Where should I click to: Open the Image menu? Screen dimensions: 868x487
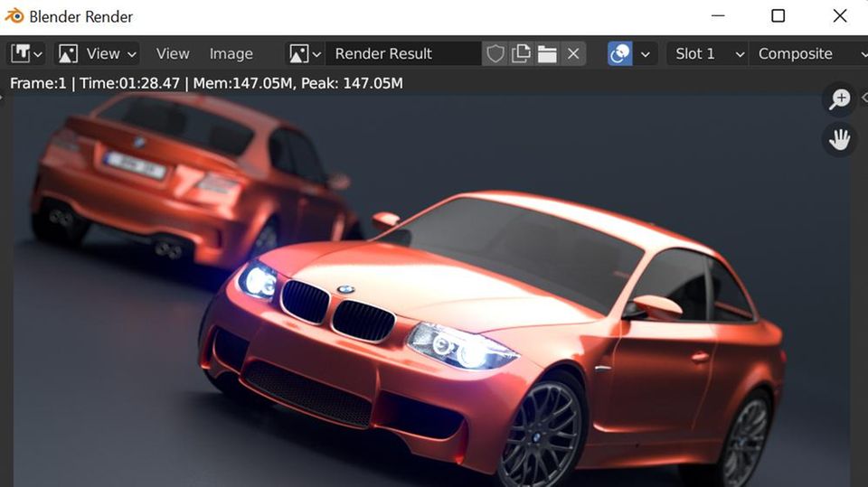coord(231,54)
